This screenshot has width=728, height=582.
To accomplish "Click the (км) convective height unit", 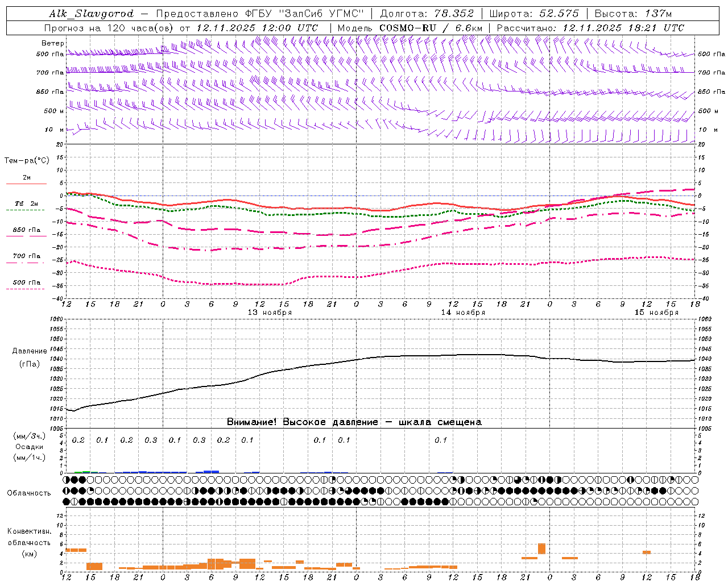I will 29,554.
